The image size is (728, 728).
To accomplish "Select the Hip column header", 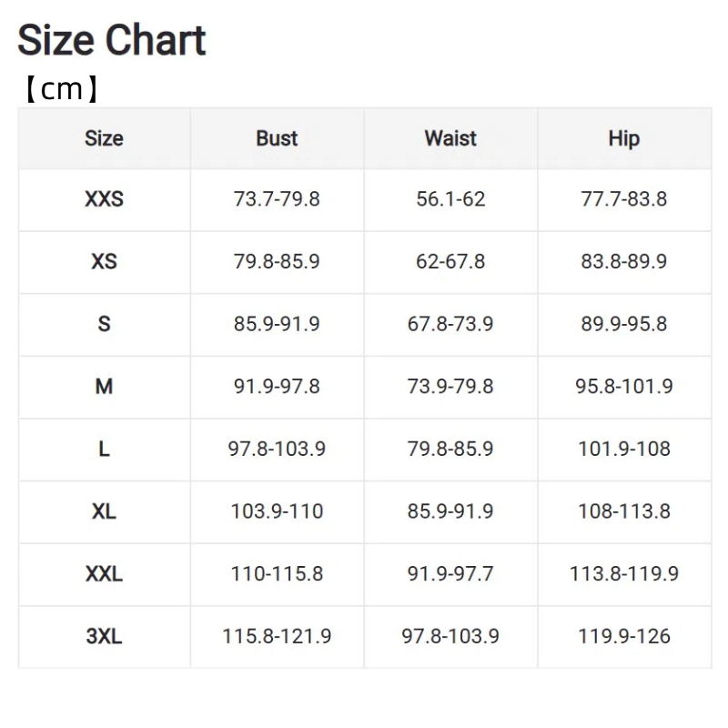I will pos(624,139).
